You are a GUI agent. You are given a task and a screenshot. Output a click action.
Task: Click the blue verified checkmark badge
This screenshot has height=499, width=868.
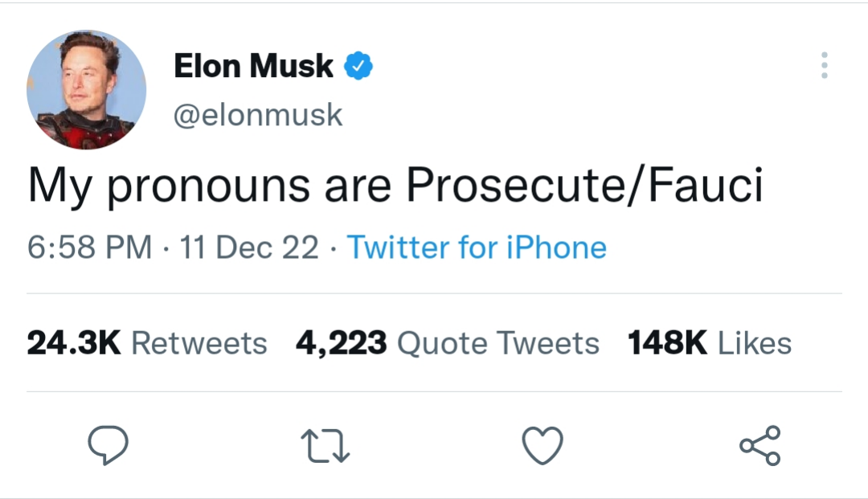coord(358,66)
